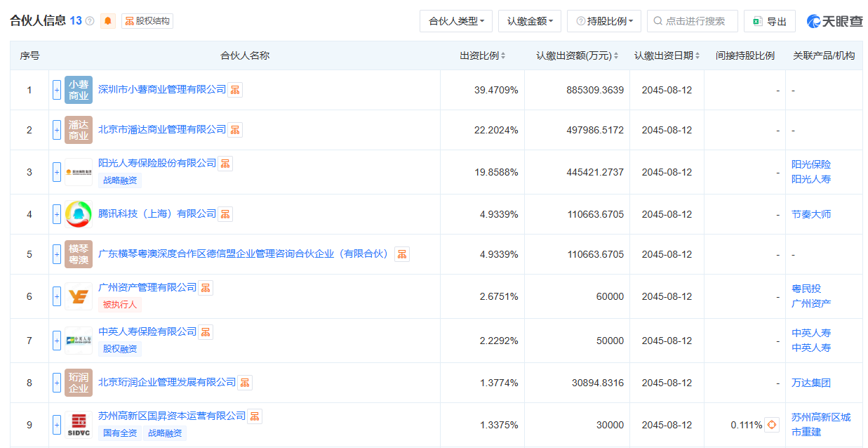Click the orange bell alert icon
Image resolution: width=868 pixels, height=448 pixels.
[x=108, y=21]
